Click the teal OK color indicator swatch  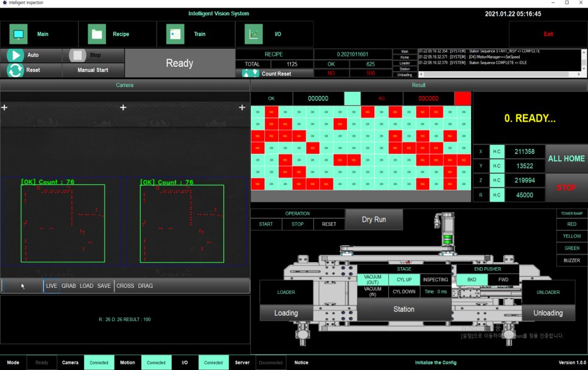(x=352, y=99)
